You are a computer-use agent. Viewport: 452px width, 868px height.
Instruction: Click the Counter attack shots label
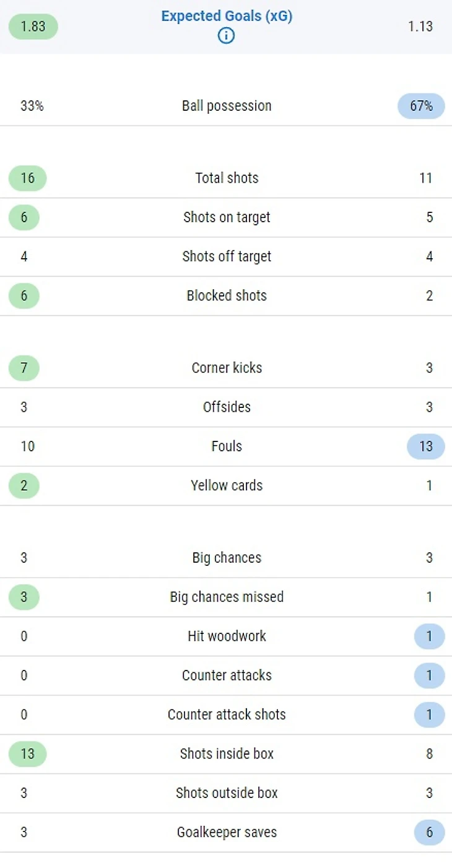click(x=227, y=714)
